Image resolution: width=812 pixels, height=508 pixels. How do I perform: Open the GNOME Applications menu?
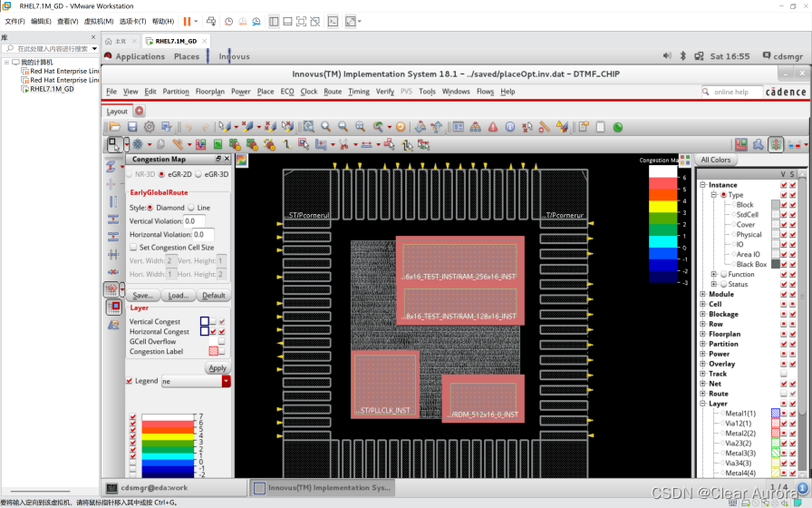[x=140, y=56]
